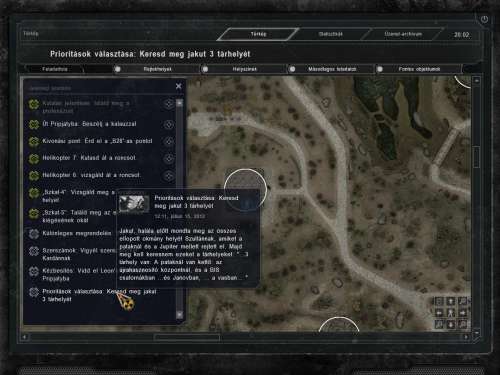The image size is (500, 375).
Task: Click the map vertical scroll down arrow
Action: pos(477,332)
